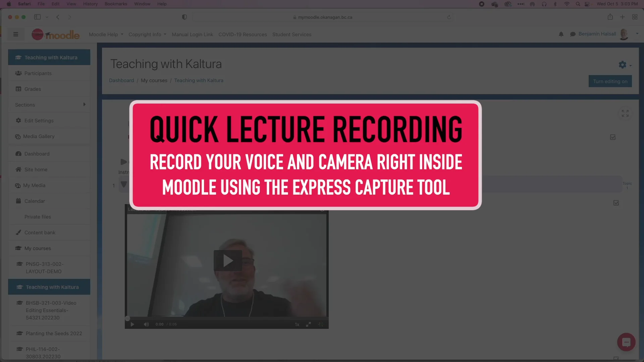Mute the lecture video audio
Screen dimensions: 644x362
pyautogui.click(x=146, y=324)
